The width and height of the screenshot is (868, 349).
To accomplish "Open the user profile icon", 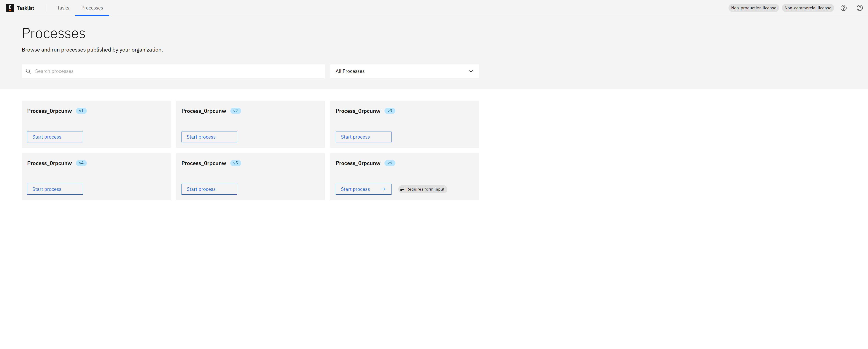I will (860, 8).
